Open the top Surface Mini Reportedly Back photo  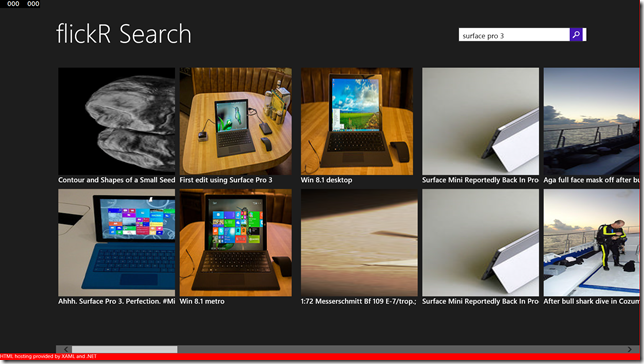point(481,121)
